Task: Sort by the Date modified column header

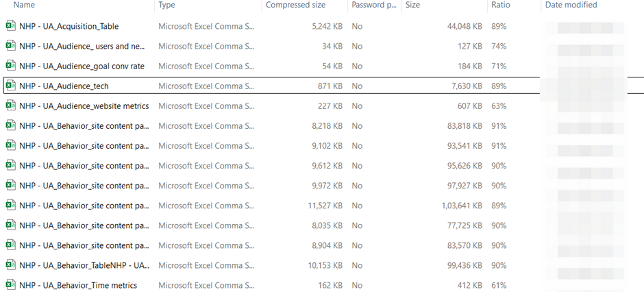Action: click(571, 5)
